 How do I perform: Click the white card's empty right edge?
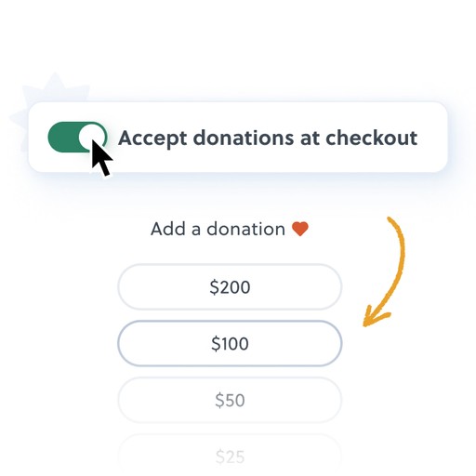pyautogui.click(x=434, y=137)
